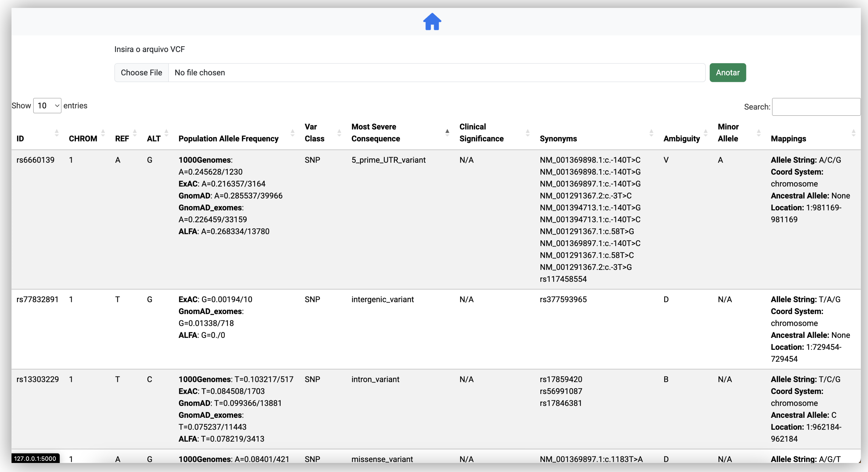Image resolution: width=868 pixels, height=472 pixels.
Task: Click synonym NM_001291367.1:c.58T>G
Action: 587,231
